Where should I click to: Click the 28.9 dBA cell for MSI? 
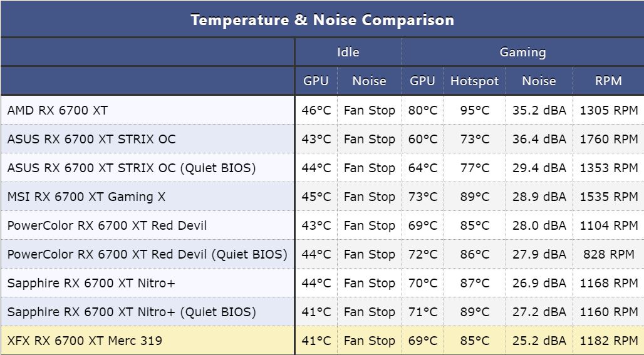tap(539, 197)
